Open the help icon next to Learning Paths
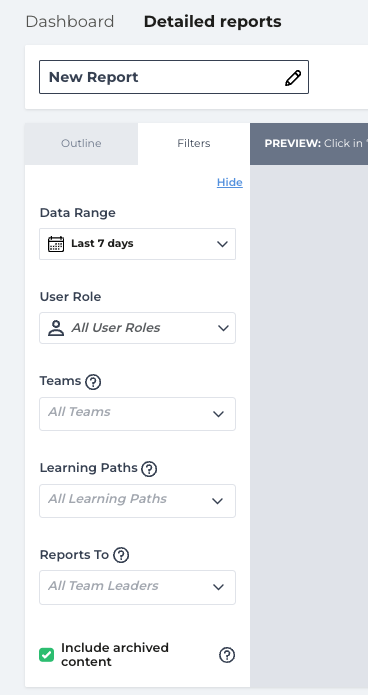 click(x=149, y=469)
